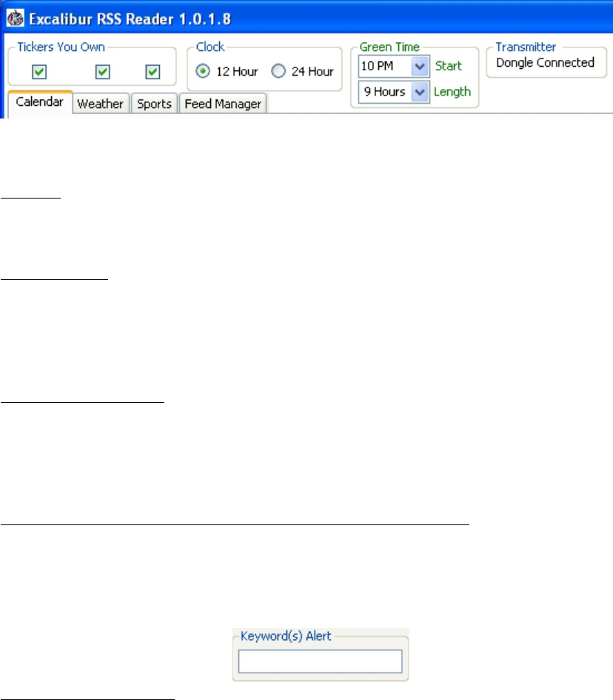Select the 24 Hour clock option
The height and width of the screenshot is (700, 613).
(303, 71)
